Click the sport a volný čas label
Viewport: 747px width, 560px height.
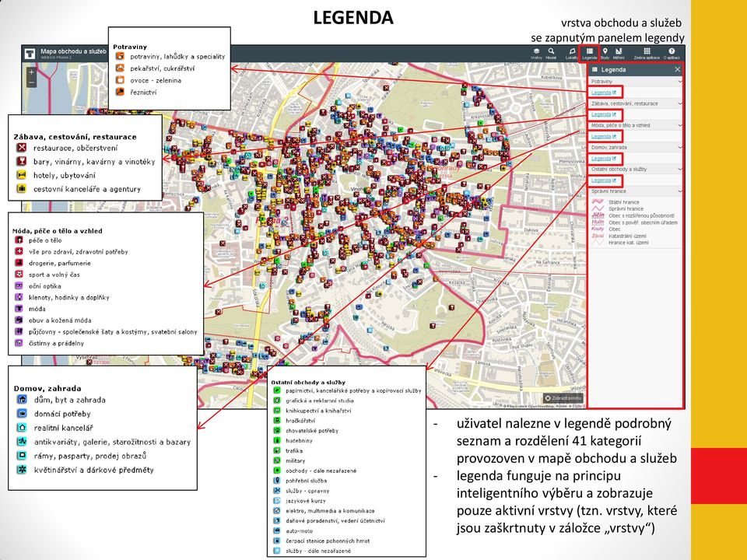tap(54, 275)
